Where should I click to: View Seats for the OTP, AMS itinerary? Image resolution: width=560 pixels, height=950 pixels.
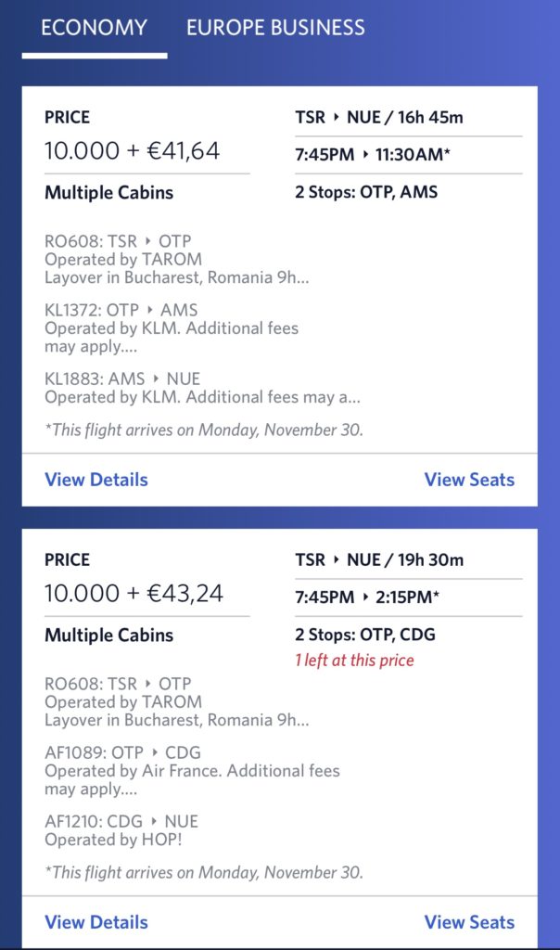click(469, 480)
